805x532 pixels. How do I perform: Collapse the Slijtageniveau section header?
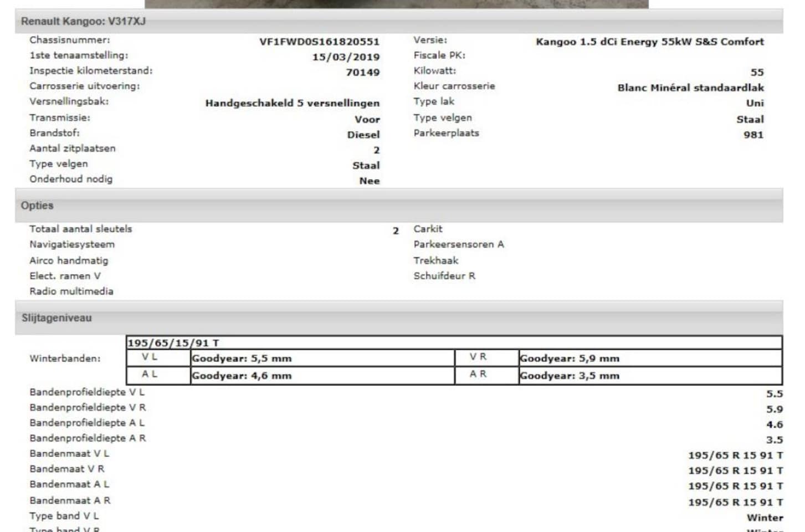(57, 318)
